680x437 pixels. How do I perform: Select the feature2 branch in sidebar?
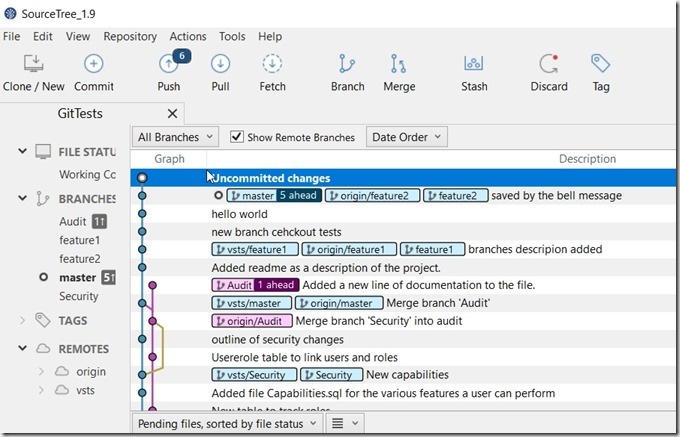pos(80,259)
